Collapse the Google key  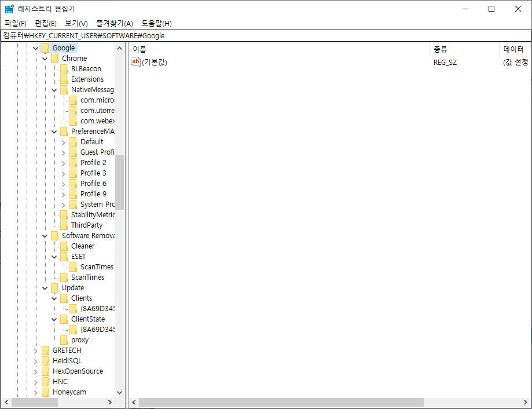[36, 48]
